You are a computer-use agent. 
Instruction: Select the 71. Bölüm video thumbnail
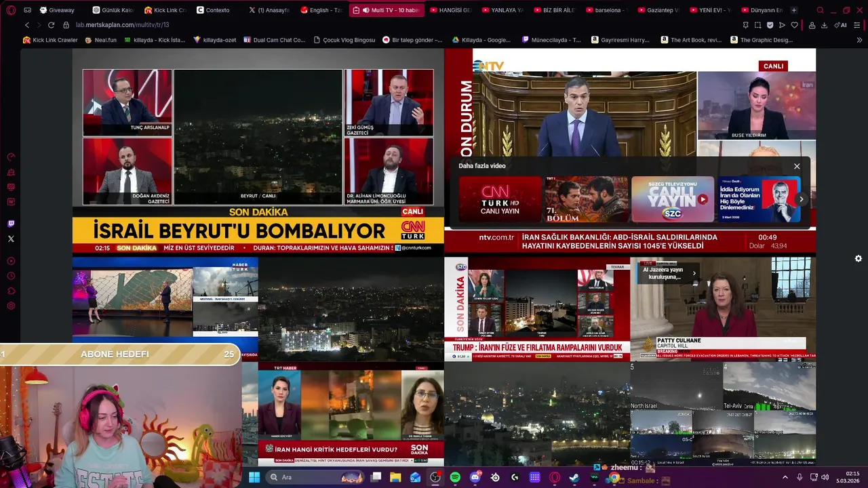pyautogui.click(x=587, y=199)
